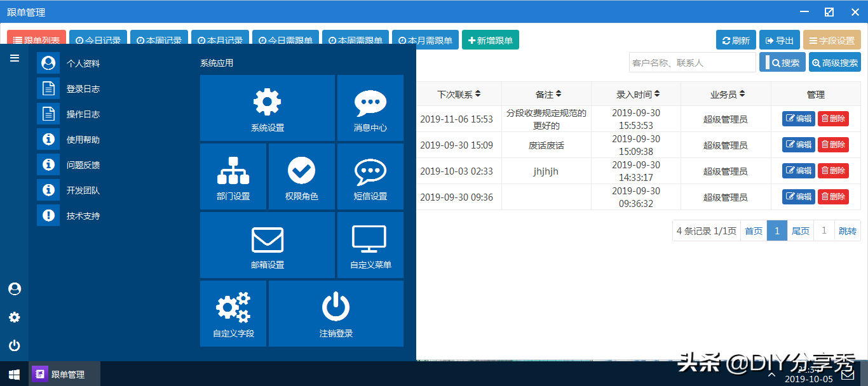Go to 尾页 last page
This screenshot has height=386, width=868.
[x=801, y=230]
